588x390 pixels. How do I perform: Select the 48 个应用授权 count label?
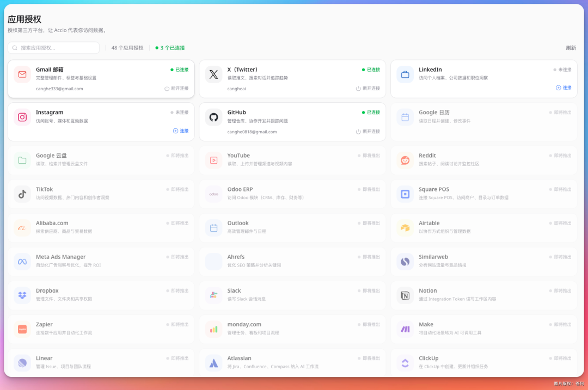(x=127, y=48)
